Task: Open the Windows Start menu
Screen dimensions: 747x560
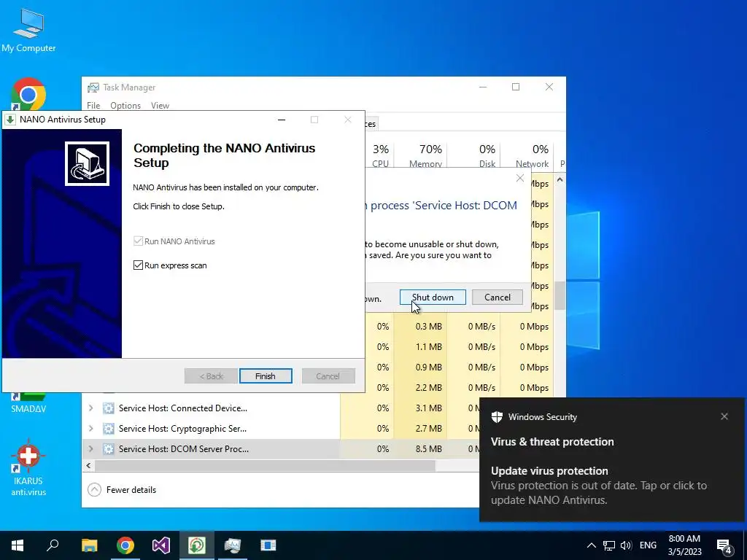Action: click(18, 545)
